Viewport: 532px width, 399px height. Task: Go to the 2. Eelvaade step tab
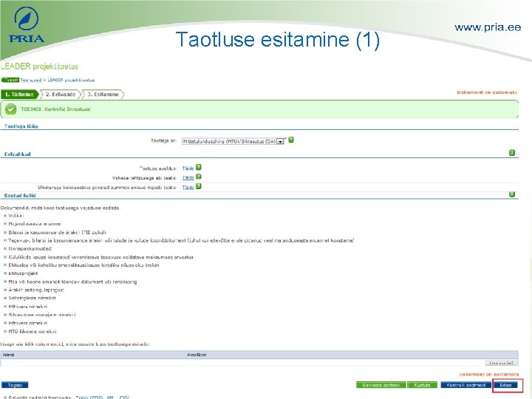pyautogui.click(x=61, y=95)
